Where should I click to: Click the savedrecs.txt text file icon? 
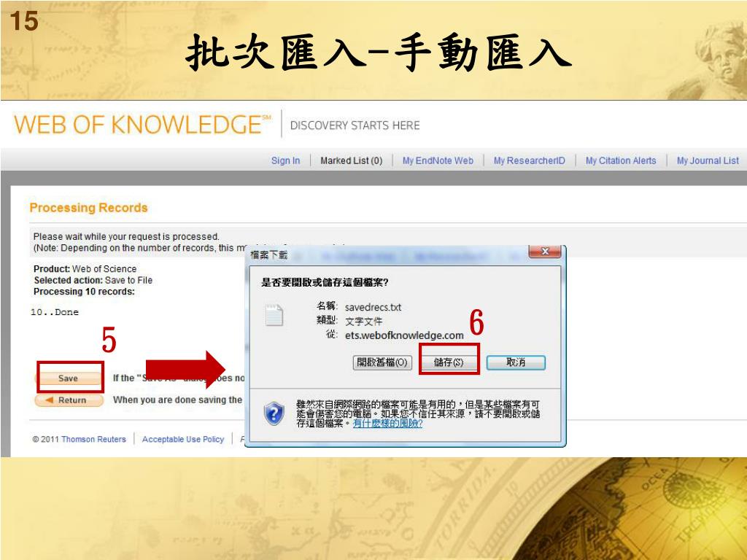[274, 315]
